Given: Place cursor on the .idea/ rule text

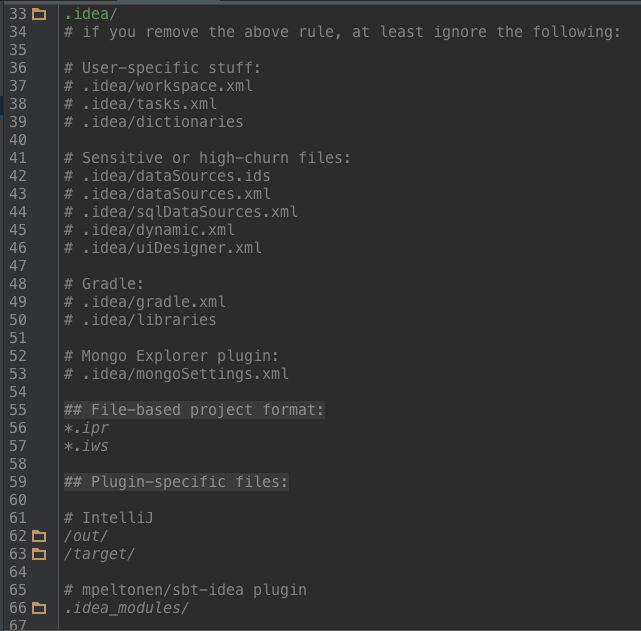Looking at the screenshot, I should tap(91, 14).
